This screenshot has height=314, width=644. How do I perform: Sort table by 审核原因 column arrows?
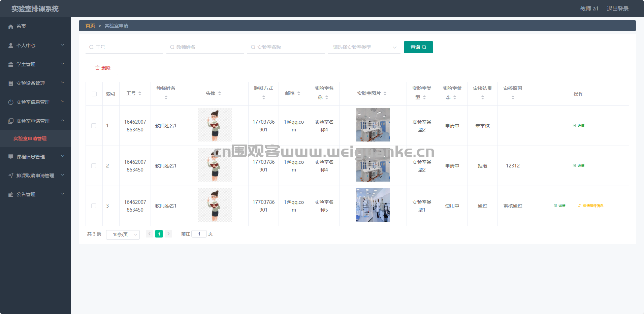[513, 97]
